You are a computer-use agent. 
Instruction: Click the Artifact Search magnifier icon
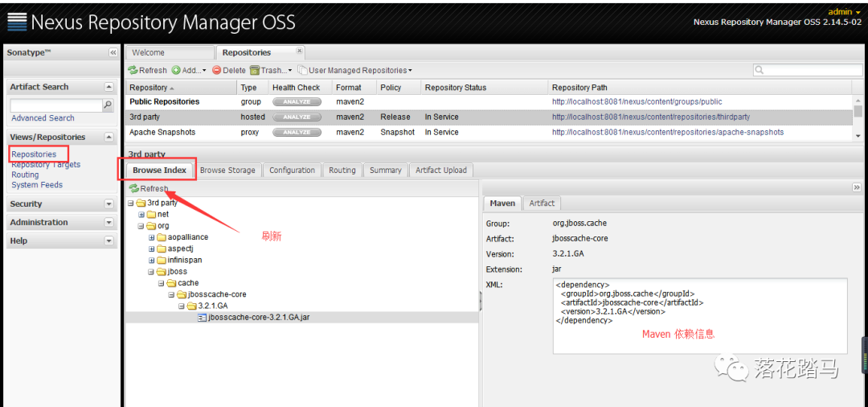pos(108,105)
